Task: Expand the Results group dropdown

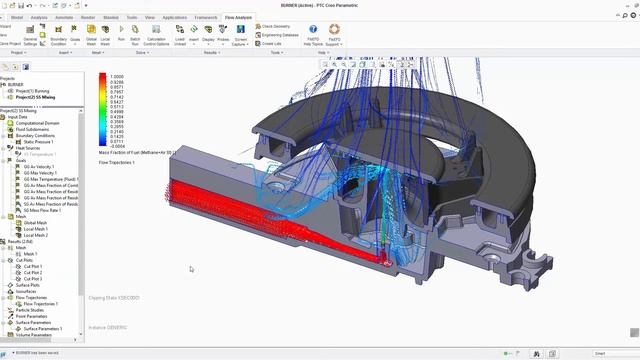Action: 212,53
